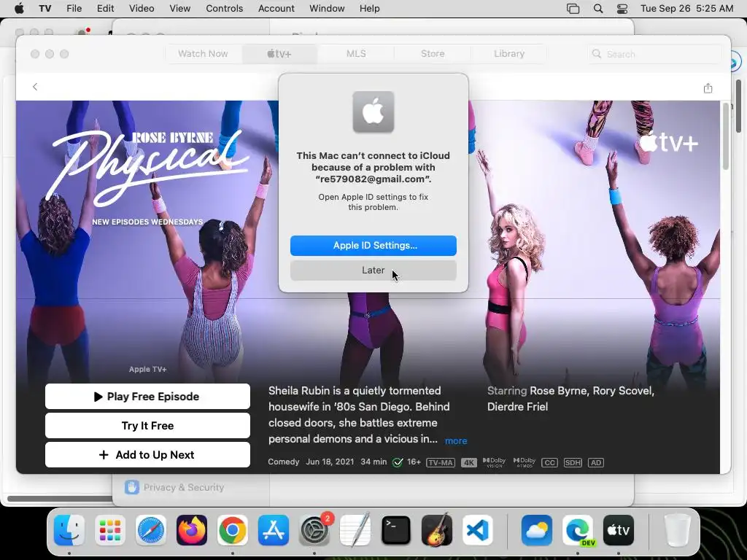This screenshot has height=560, width=747.
Task: Click the Rory Scovel cast name
Action: pyautogui.click(x=623, y=391)
